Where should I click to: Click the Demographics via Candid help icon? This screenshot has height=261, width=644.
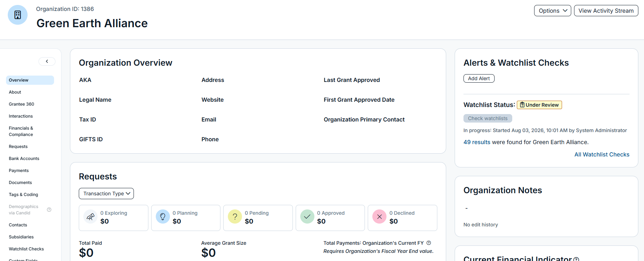pyautogui.click(x=49, y=210)
